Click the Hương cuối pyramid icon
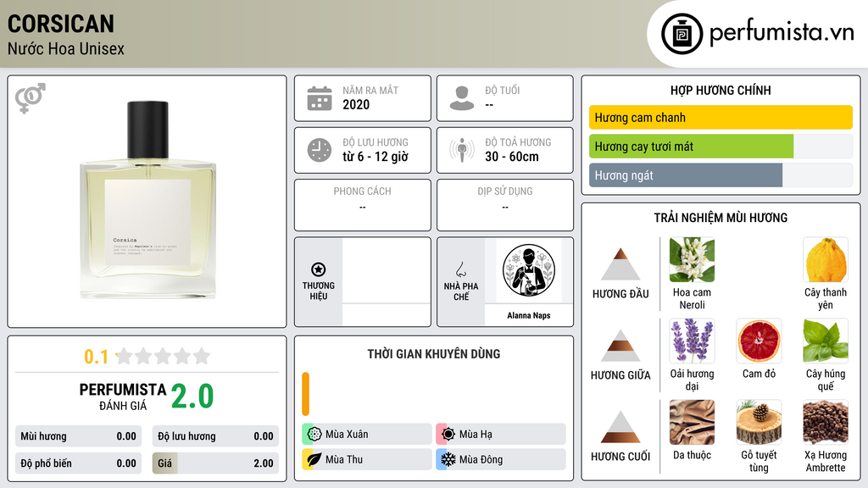The width and height of the screenshot is (868, 488). pyautogui.click(x=620, y=427)
